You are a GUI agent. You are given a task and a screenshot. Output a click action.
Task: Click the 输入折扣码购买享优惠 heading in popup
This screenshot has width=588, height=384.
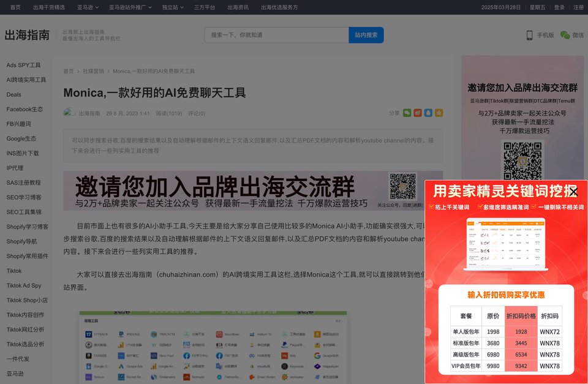(506, 295)
